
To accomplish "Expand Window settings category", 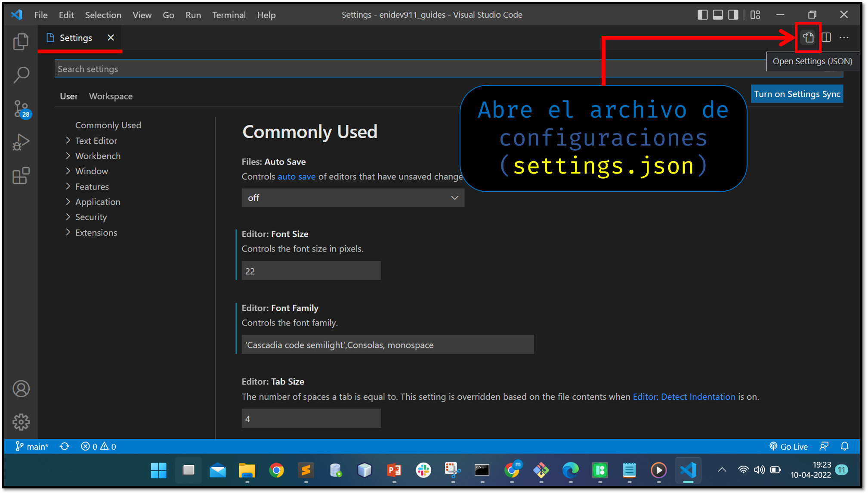I will point(92,171).
